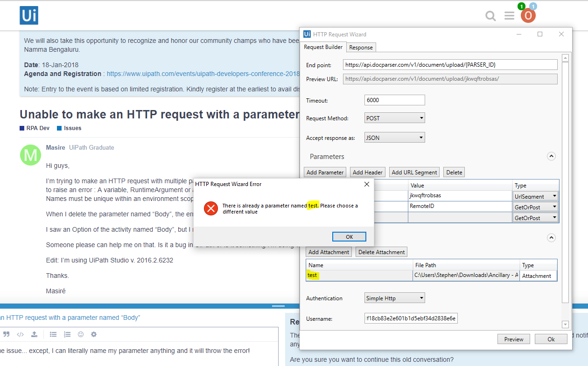Image resolution: width=588 pixels, height=366 pixels.
Task: Minimize the HTTP Request Wizard window
Action: [519, 34]
